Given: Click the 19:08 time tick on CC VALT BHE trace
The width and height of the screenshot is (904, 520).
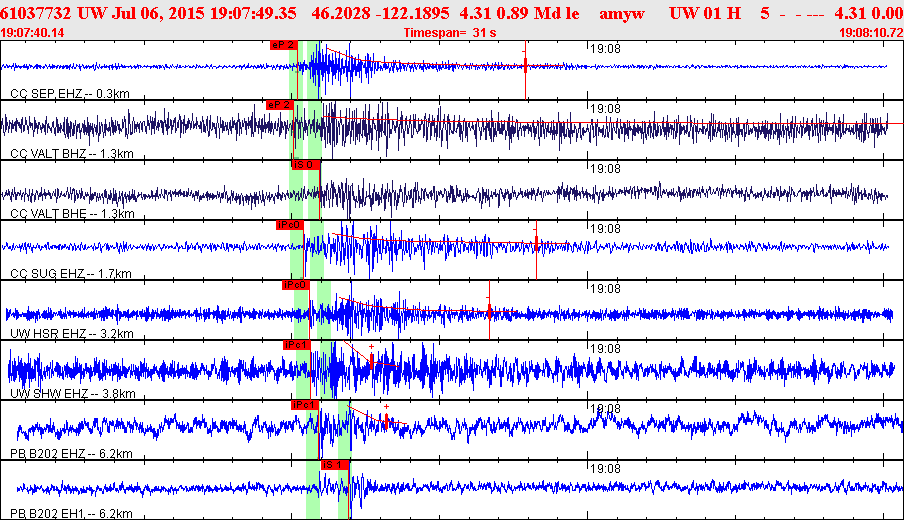Looking at the screenshot, I should pos(605,169).
